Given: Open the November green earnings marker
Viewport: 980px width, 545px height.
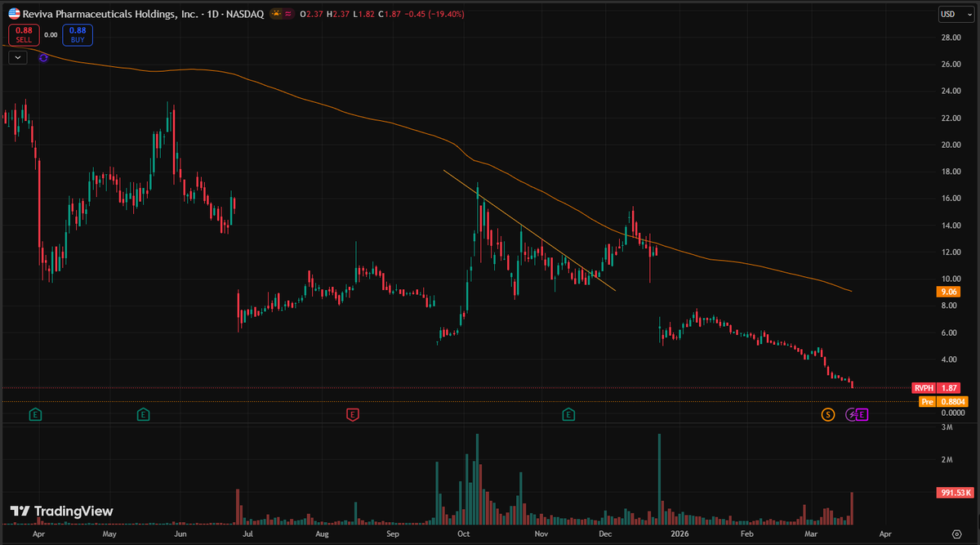Looking at the screenshot, I should 568,415.
